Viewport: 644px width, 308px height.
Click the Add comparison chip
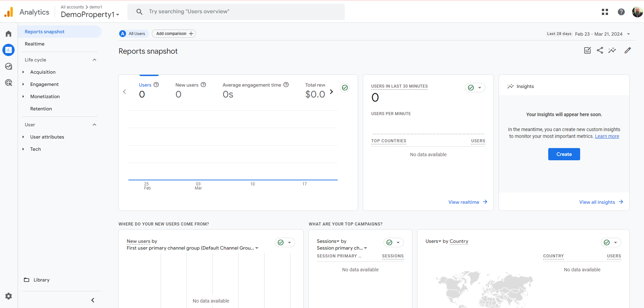coord(174,34)
